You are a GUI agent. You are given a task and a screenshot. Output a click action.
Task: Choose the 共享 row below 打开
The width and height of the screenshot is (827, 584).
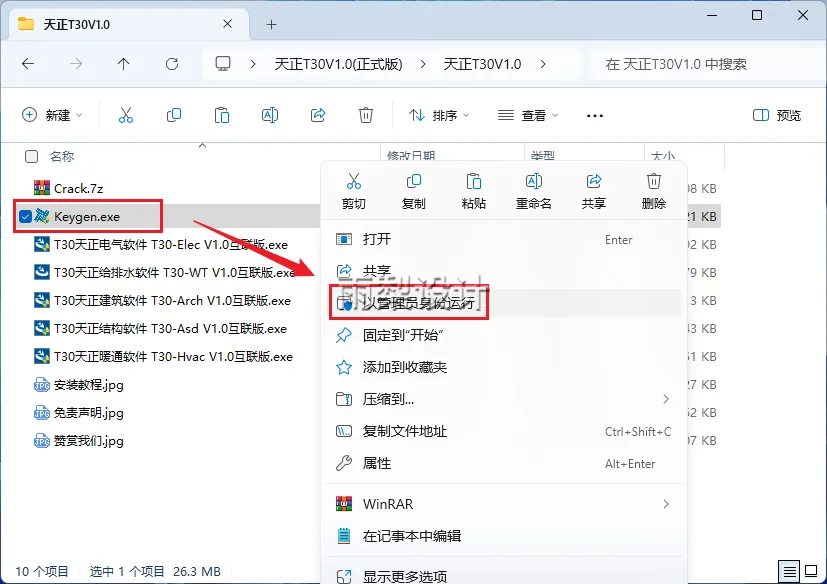pos(505,271)
